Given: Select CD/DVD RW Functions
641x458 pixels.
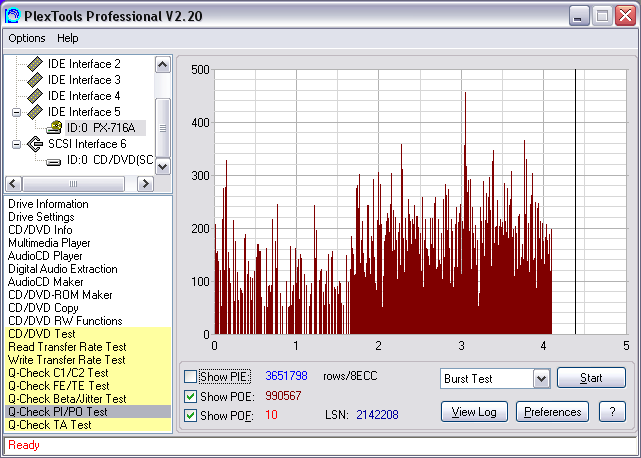Looking at the screenshot, I should coord(65,321).
